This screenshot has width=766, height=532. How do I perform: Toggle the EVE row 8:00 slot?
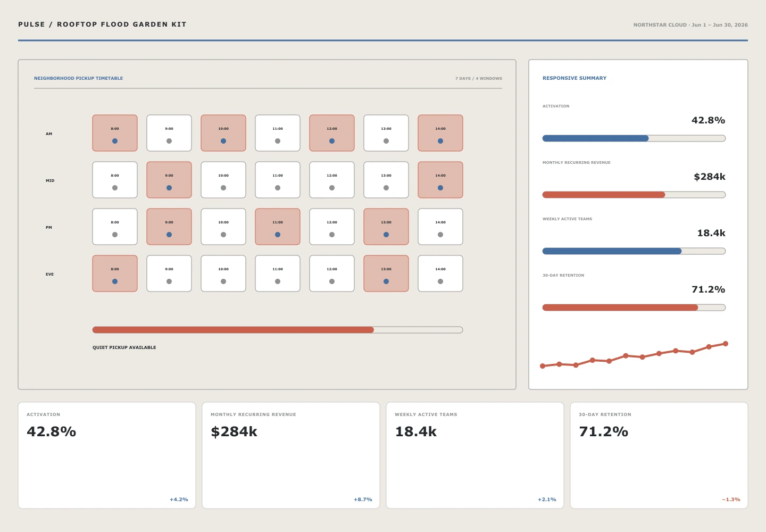pos(115,273)
